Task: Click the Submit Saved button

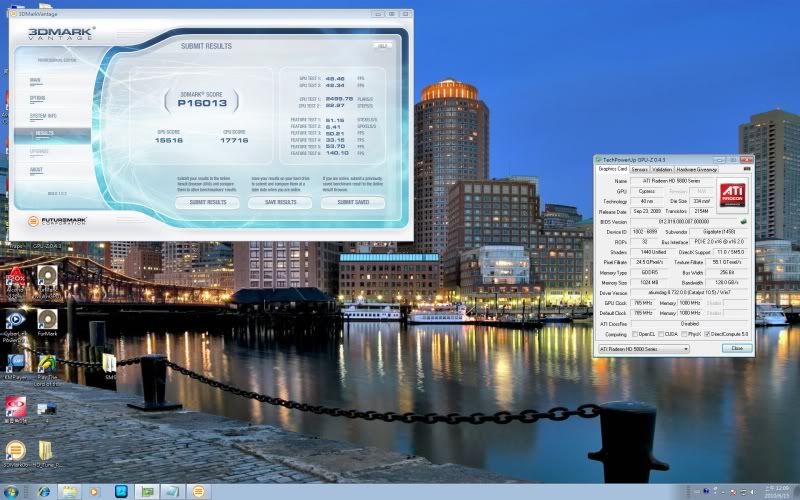Action: coord(353,203)
